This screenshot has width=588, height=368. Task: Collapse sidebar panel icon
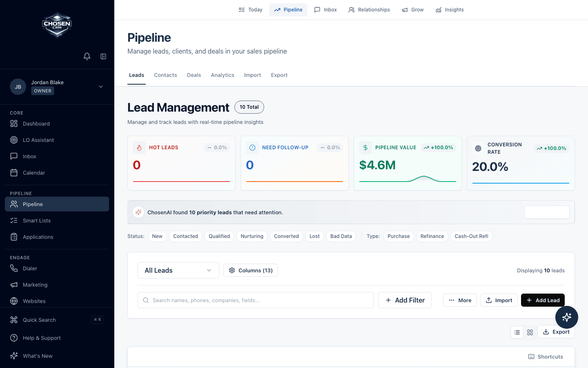[x=103, y=56]
